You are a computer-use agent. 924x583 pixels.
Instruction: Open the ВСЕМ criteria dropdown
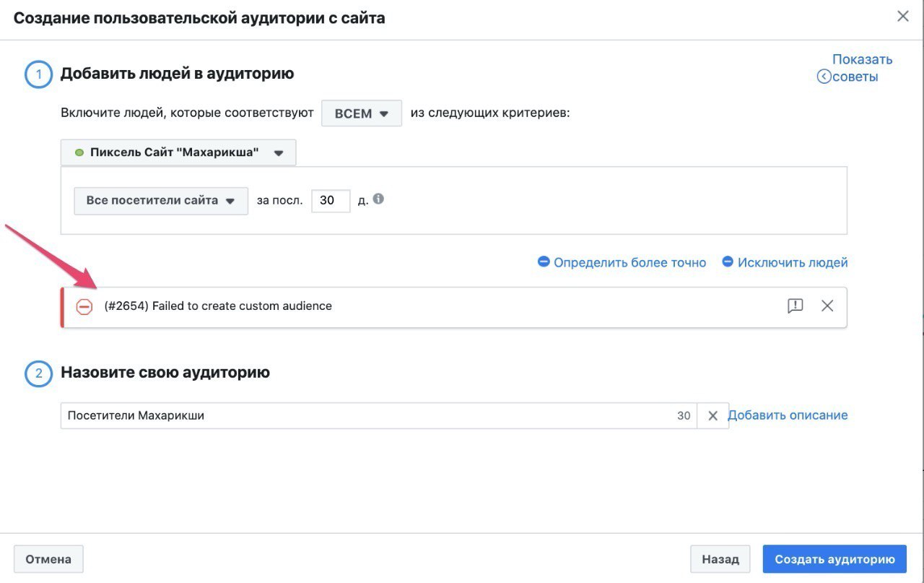coord(362,113)
